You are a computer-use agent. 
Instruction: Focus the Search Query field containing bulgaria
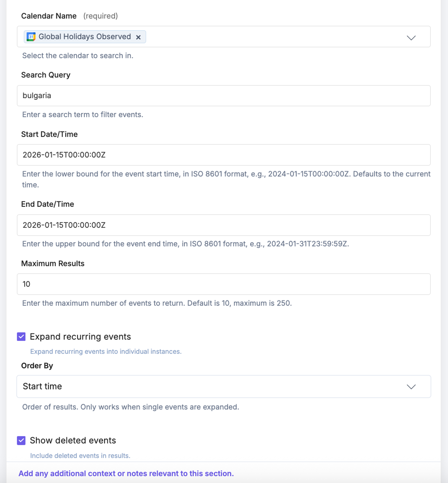pyautogui.click(x=224, y=96)
